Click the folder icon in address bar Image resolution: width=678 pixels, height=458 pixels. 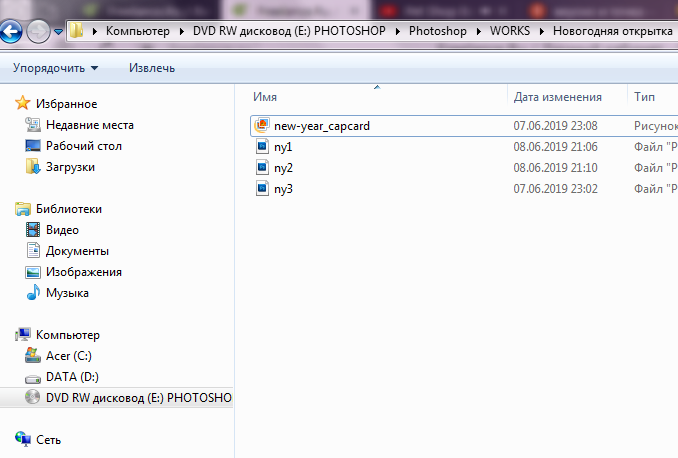pos(76,31)
